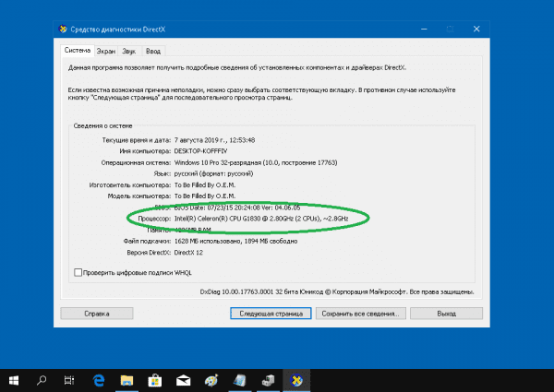Click the DirectX diagnostic taskbar icon
The height and width of the screenshot is (392, 554).
click(x=296, y=380)
